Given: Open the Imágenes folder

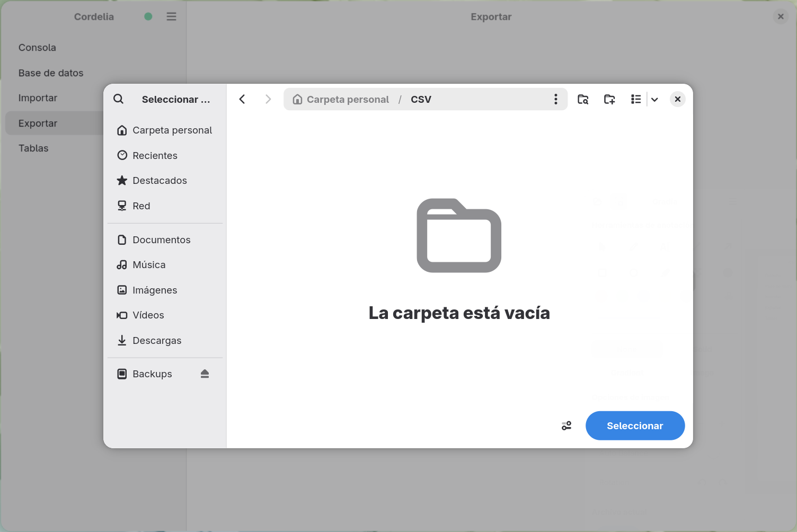Looking at the screenshot, I should (x=165, y=290).
